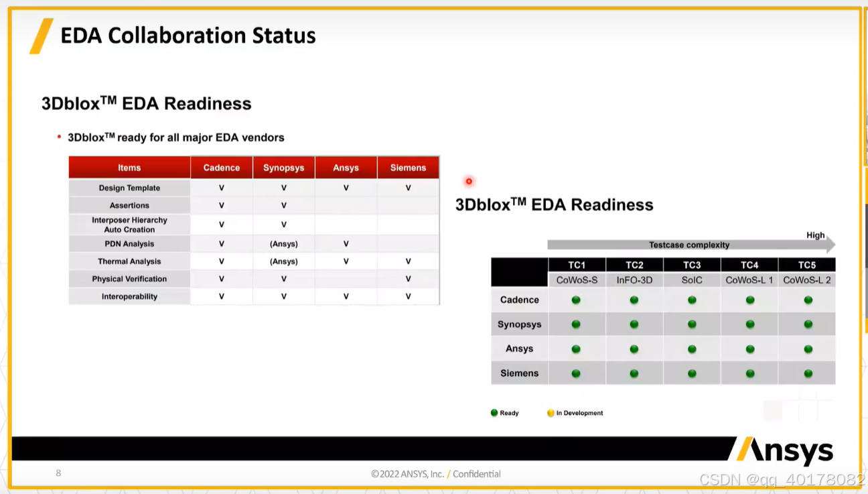Image resolution: width=868 pixels, height=494 pixels.
Task: Select Cadence's green status dot under TC5
Action: [x=808, y=300]
